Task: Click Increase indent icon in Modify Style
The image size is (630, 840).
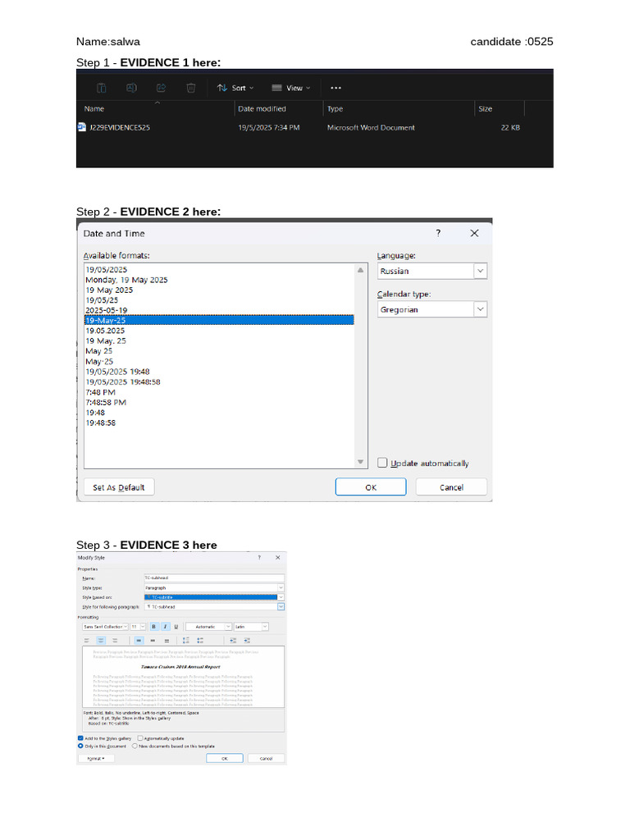Action: click(247, 640)
